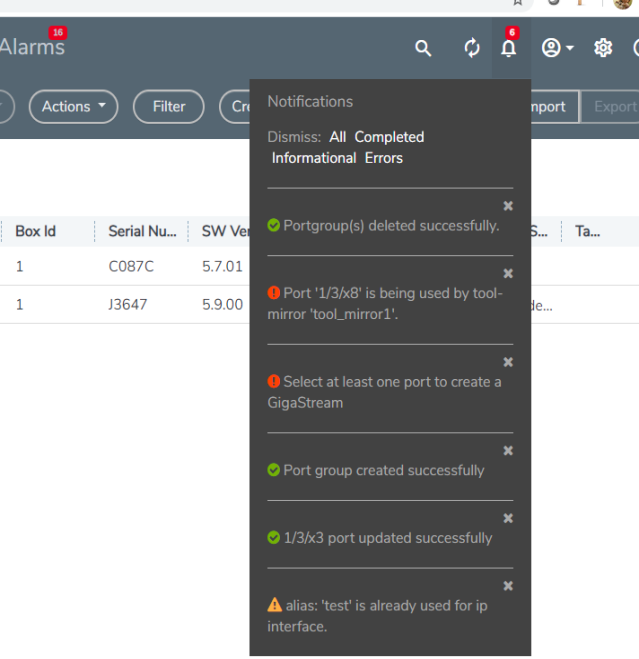Close the alias 'test' warning notification
This screenshot has height=659, width=639.
click(x=508, y=586)
